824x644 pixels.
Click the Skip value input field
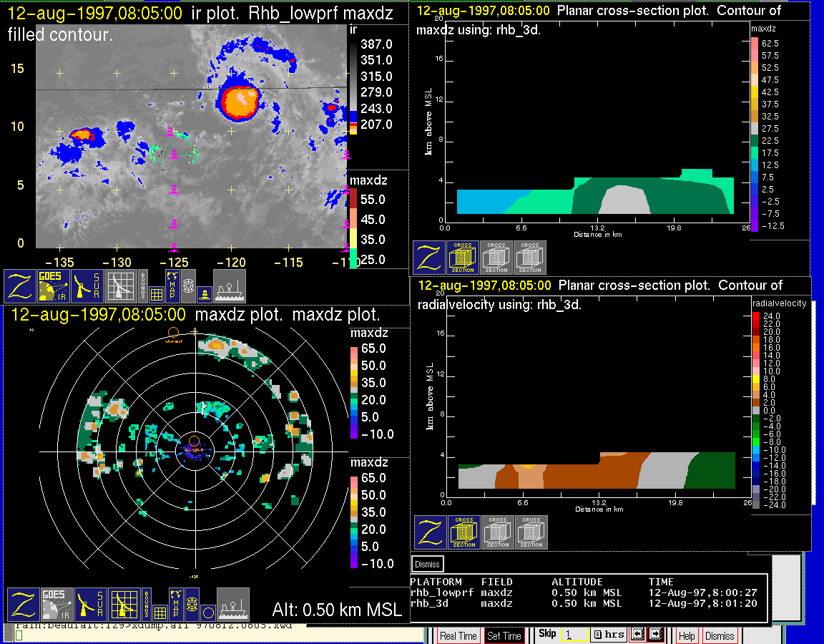[574, 635]
